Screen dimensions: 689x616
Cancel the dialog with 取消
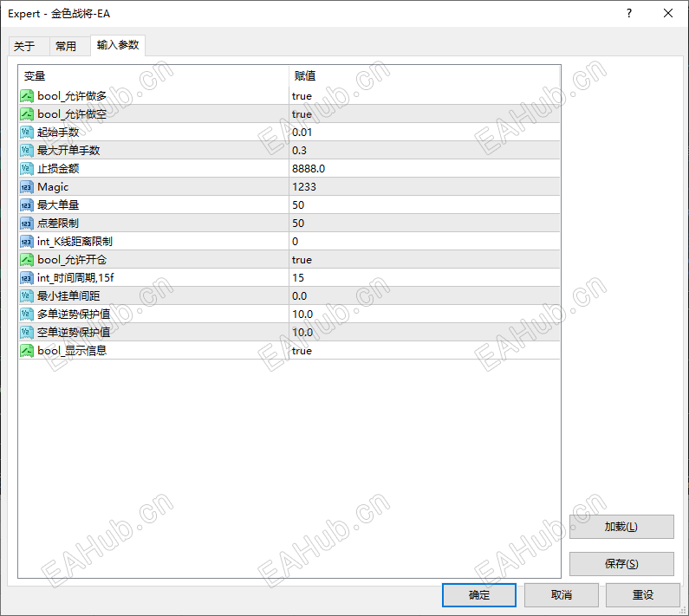[561, 595]
